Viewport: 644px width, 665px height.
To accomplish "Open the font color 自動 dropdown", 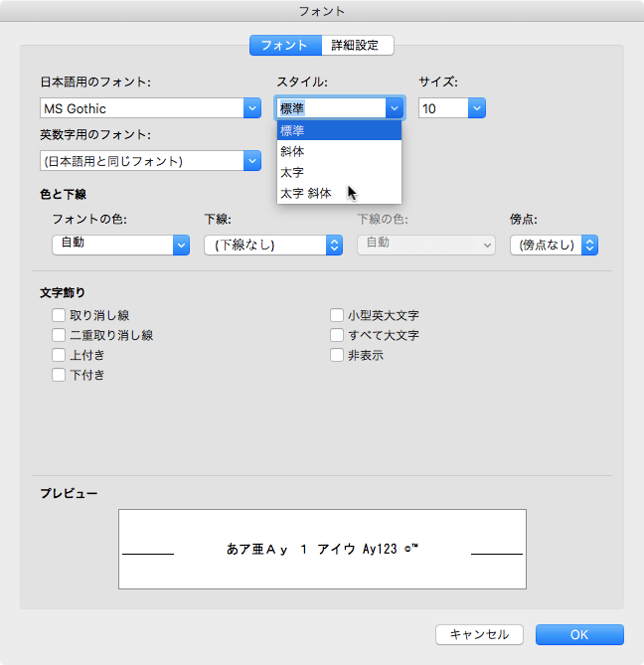I will (181, 244).
